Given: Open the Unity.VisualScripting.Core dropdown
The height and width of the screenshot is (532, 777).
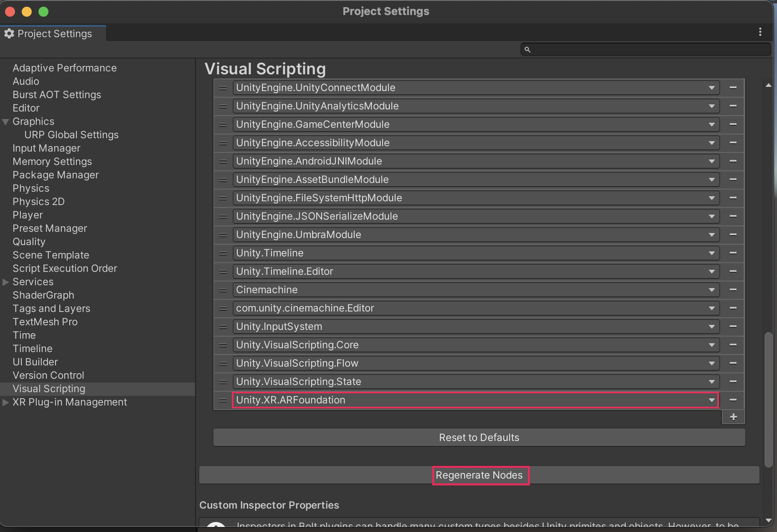Looking at the screenshot, I should [x=711, y=345].
